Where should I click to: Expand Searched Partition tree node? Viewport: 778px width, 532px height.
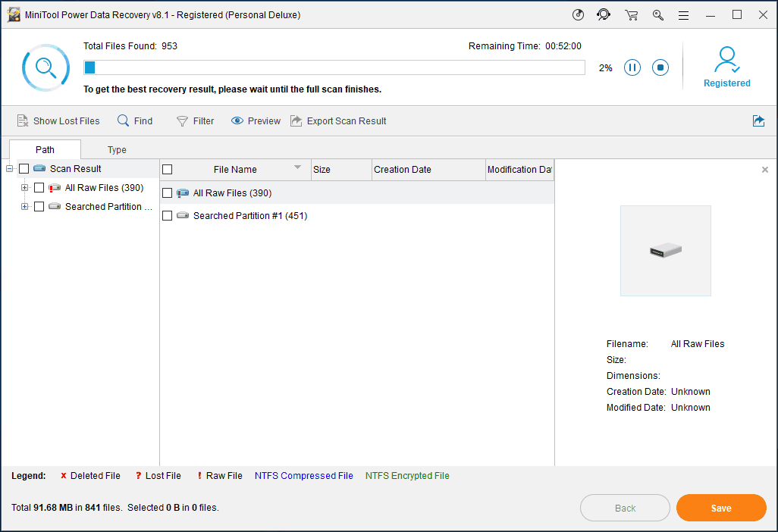point(24,206)
